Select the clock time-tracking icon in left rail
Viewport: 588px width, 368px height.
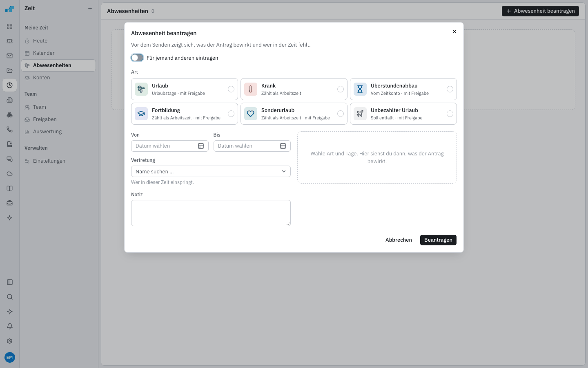10,85
